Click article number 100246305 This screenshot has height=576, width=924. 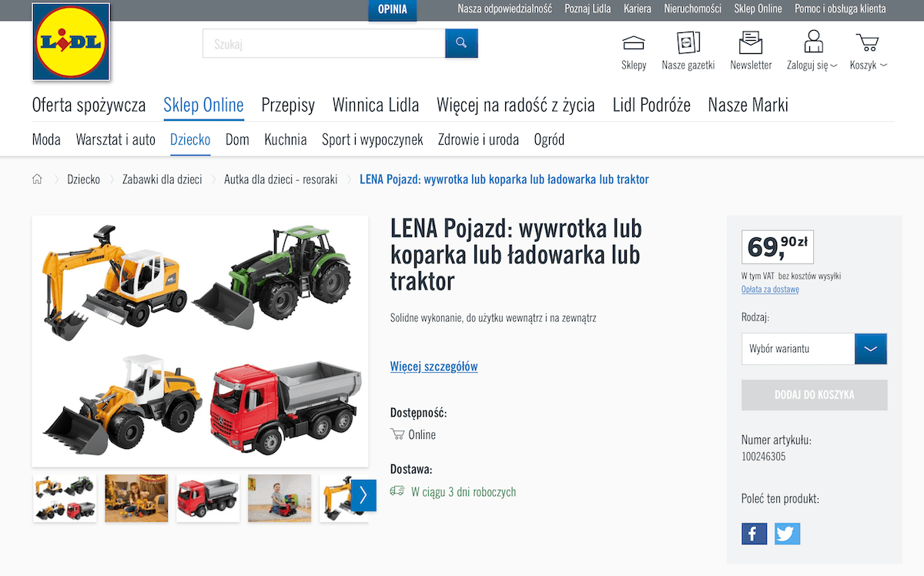(763, 457)
